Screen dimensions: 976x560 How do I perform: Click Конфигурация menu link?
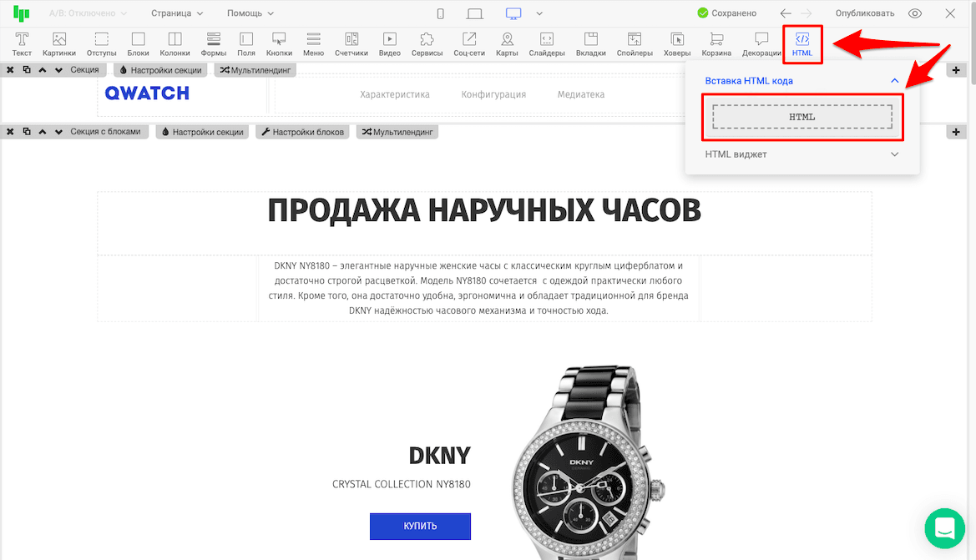point(493,94)
